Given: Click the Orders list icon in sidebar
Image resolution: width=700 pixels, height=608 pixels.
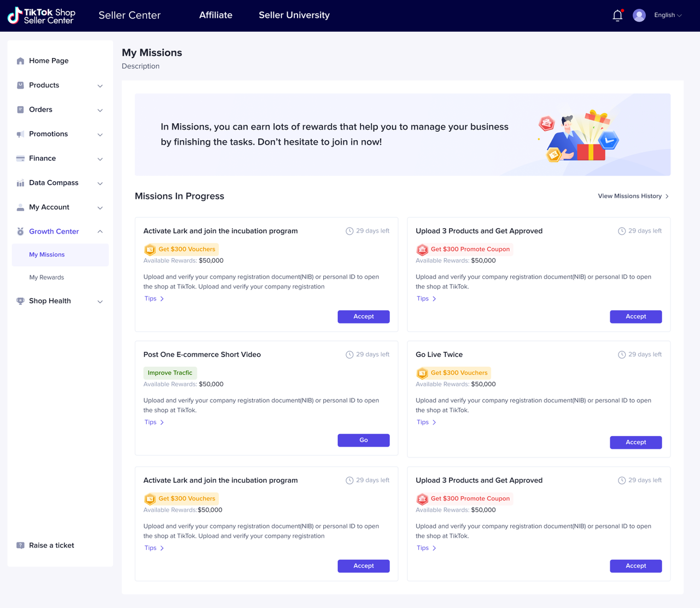Looking at the screenshot, I should pos(20,109).
